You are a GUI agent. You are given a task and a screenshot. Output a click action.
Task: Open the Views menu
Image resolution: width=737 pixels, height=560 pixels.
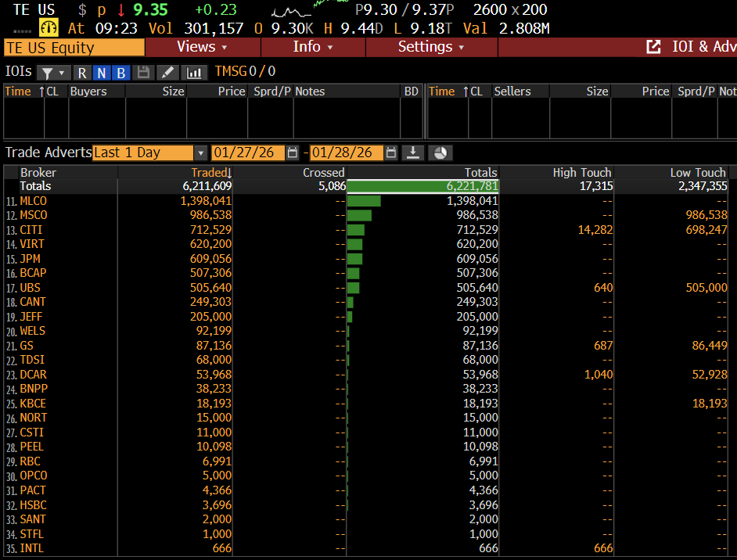[202, 47]
